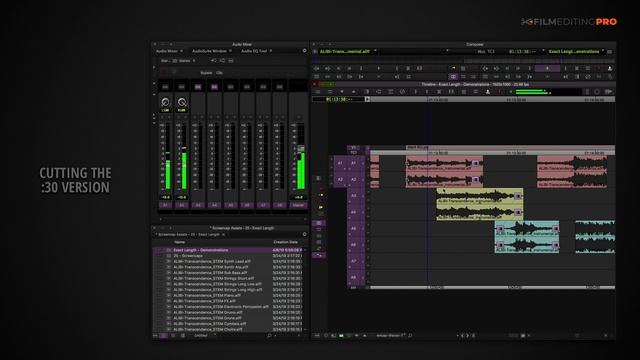Toggle the A2 gang button in the Audio Mixer
The height and width of the screenshot is (360, 640).
tap(182, 87)
